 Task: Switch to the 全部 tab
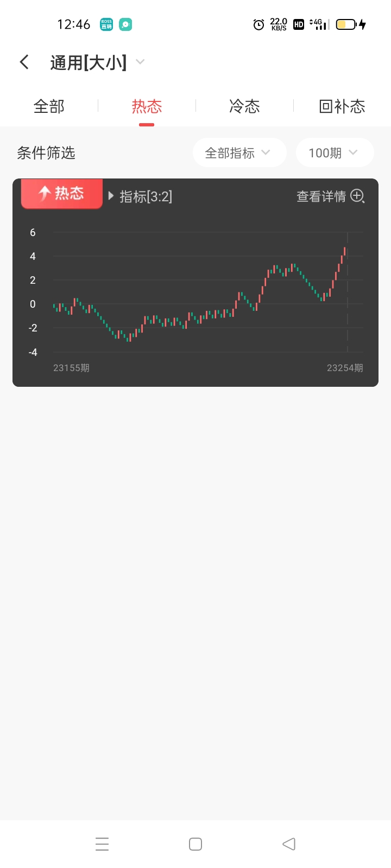pos(49,106)
